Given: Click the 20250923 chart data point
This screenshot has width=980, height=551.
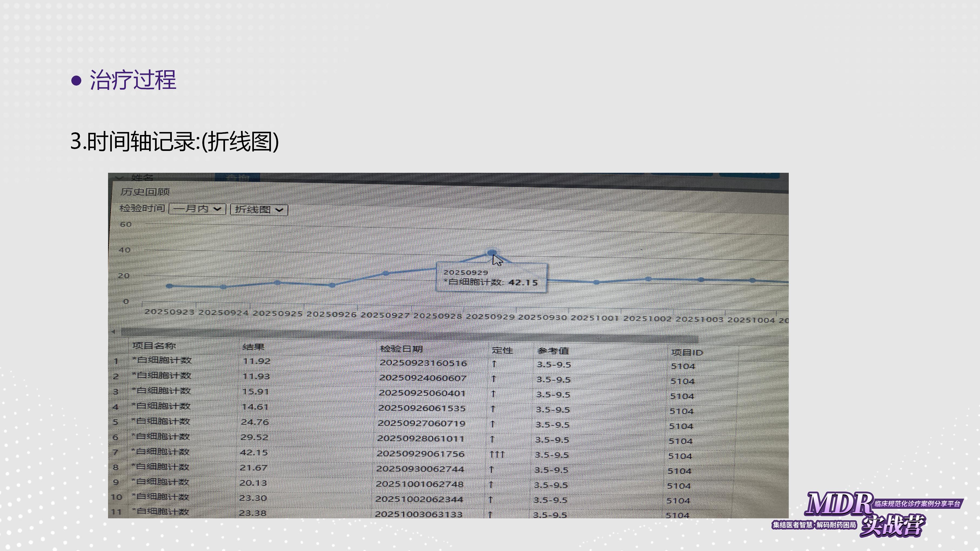Looking at the screenshot, I should [169, 286].
